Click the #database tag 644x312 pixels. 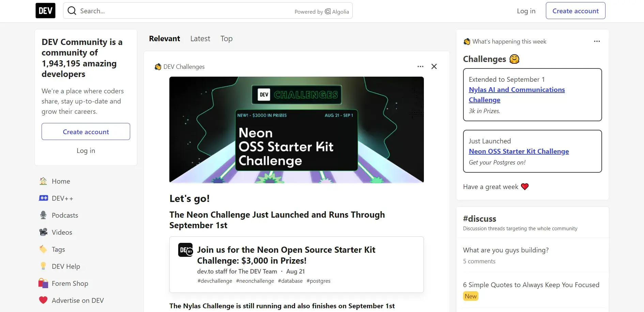point(290,281)
